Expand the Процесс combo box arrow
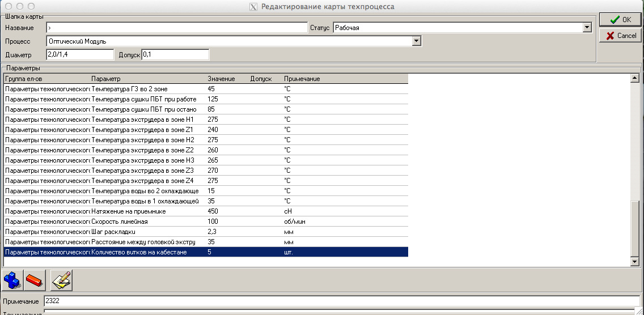Image resolution: width=644 pixels, height=315 pixels. coord(417,41)
